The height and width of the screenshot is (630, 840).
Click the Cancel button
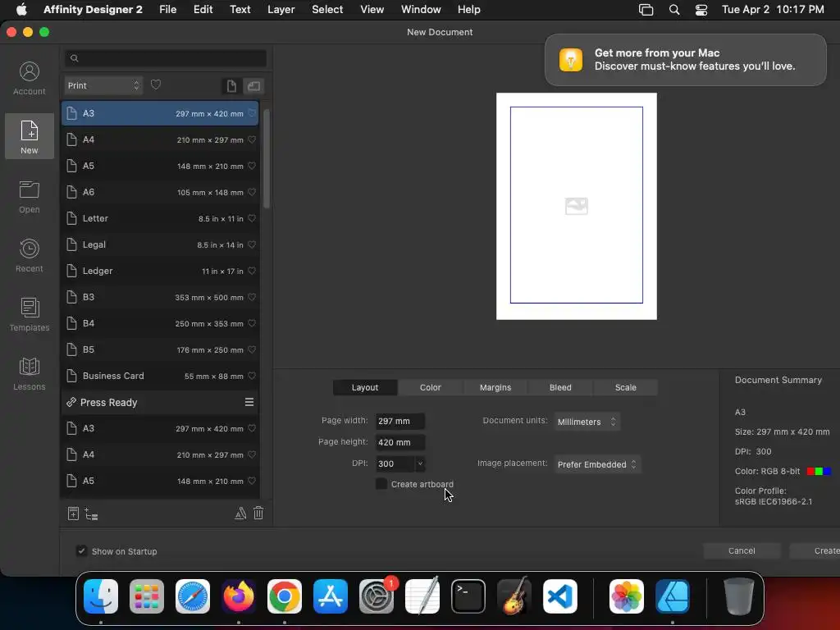click(x=742, y=550)
